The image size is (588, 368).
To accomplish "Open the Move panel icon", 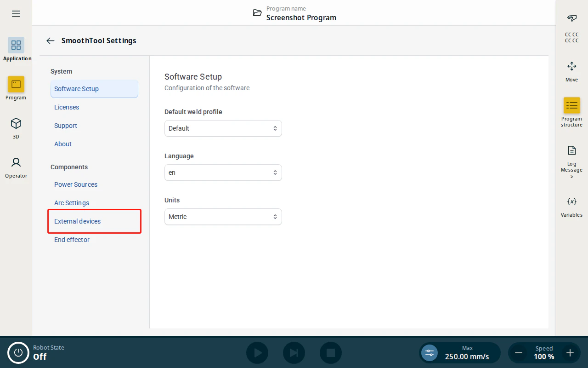I will 572,66.
